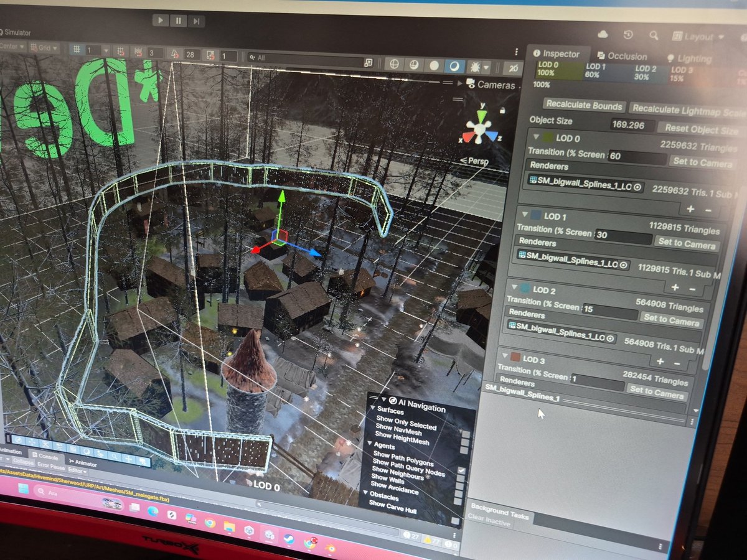Click the rotate snap angle icon
The height and width of the screenshot is (560, 747).
[175, 54]
